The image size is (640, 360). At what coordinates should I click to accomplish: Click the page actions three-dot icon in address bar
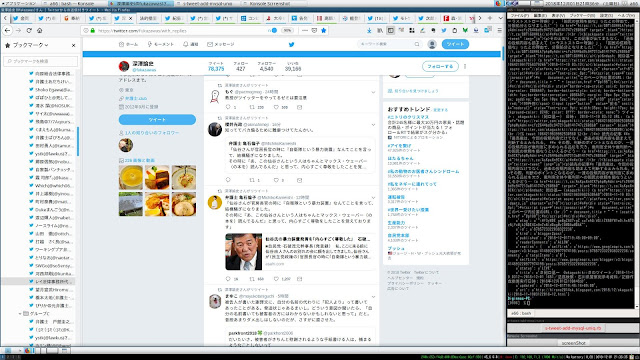click(x=304, y=31)
